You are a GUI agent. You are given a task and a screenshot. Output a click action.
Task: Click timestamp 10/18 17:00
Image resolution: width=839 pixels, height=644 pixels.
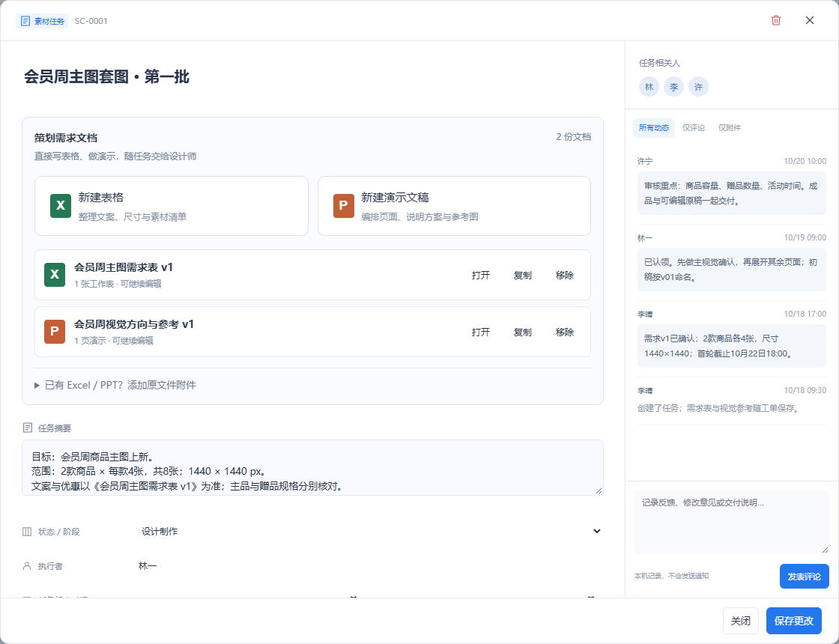[805, 314]
